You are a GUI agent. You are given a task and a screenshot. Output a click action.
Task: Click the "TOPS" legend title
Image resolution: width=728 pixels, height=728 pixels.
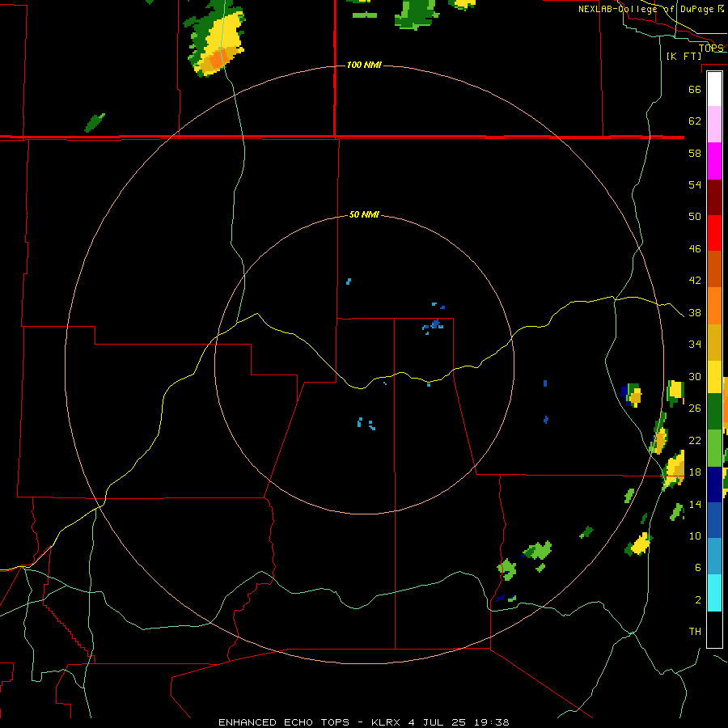711,49
